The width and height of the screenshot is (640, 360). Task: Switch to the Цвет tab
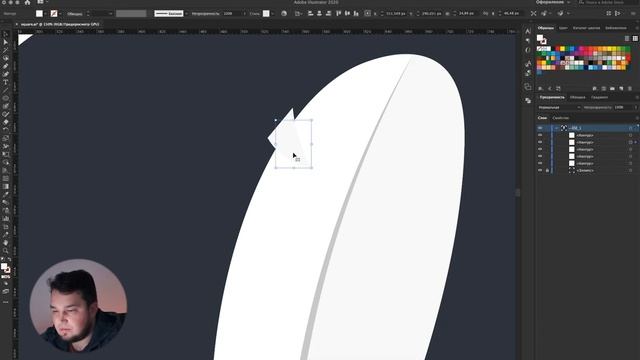pyautogui.click(x=563, y=28)
